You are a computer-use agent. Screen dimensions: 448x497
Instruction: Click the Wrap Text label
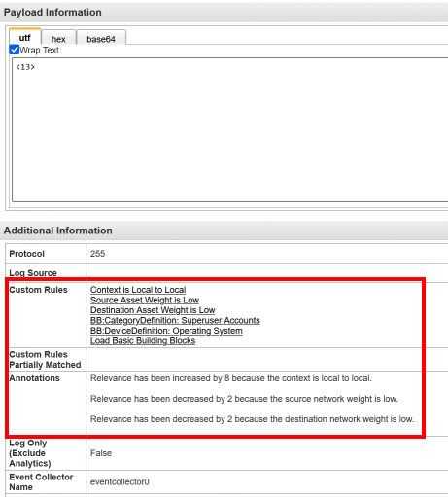tap(39, 50)
